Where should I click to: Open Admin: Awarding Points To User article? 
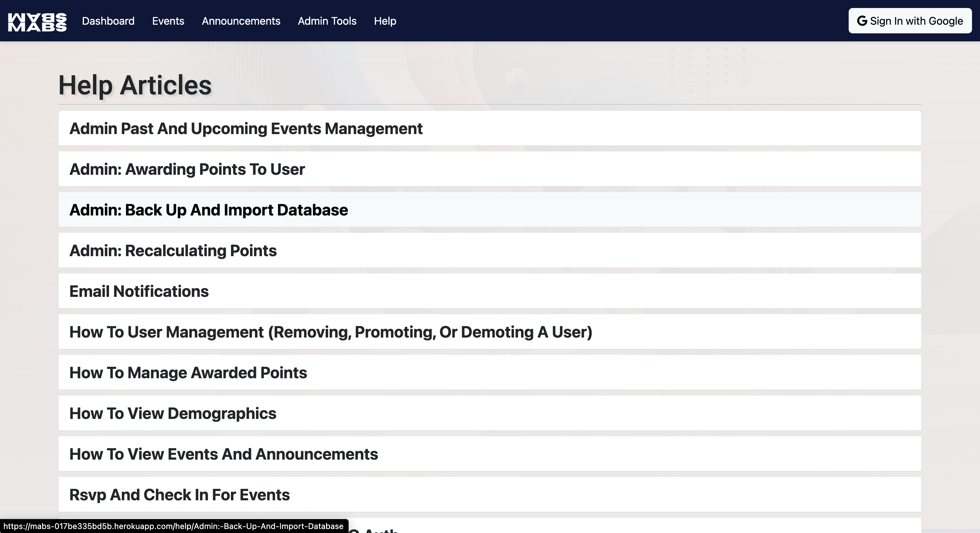coord(187,169)
